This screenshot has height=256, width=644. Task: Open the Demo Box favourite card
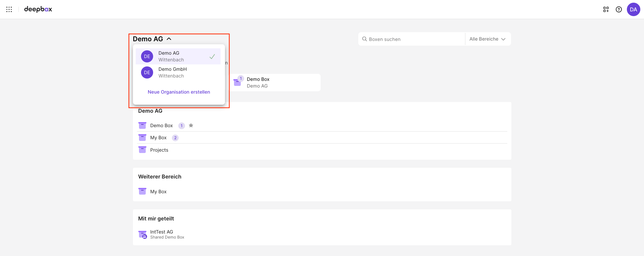point(275,83)
